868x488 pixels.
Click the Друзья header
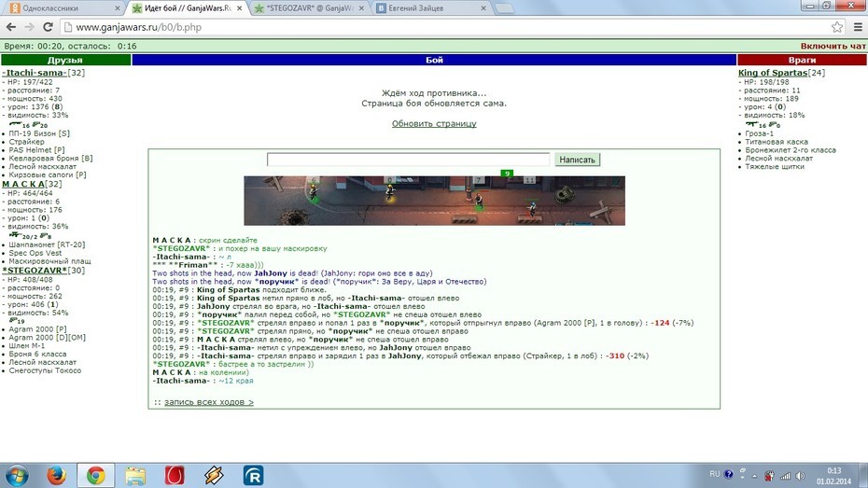[65, 60]
